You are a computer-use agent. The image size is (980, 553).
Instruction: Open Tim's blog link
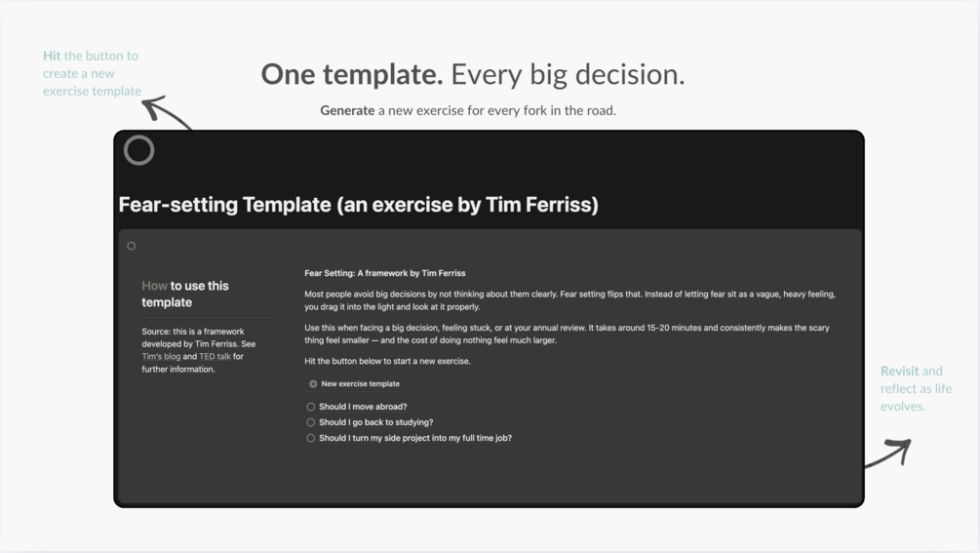pos(161,357)
